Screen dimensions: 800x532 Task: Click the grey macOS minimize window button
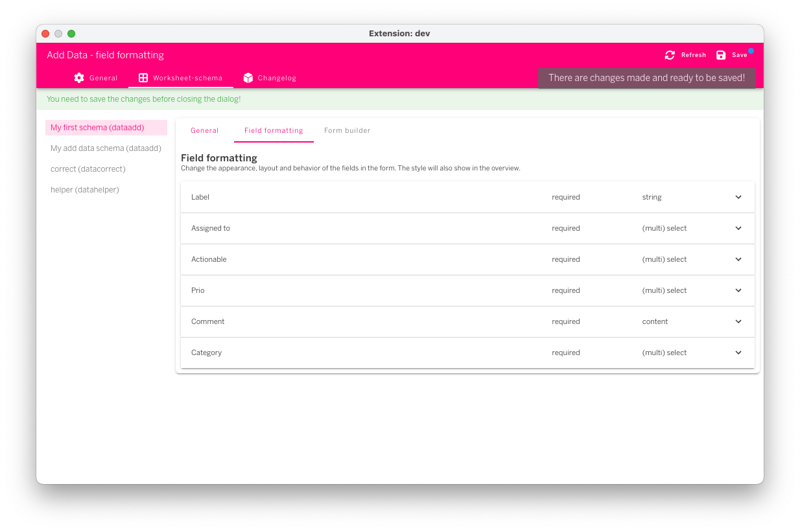point(58,34)
